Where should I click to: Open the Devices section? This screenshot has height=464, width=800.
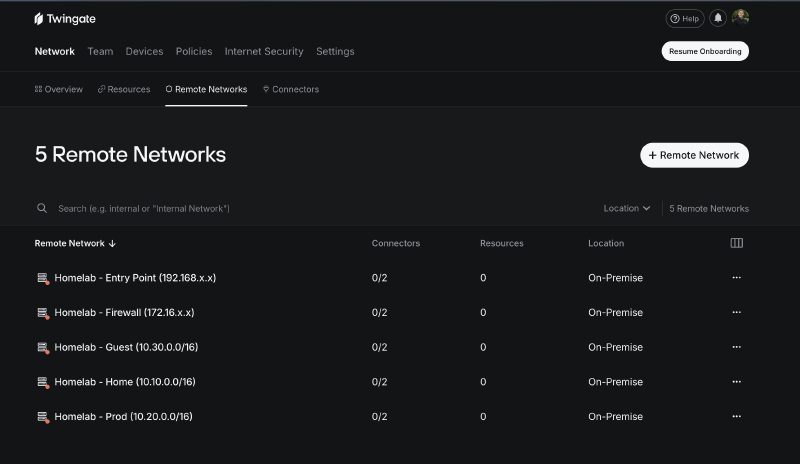[144, 51]
